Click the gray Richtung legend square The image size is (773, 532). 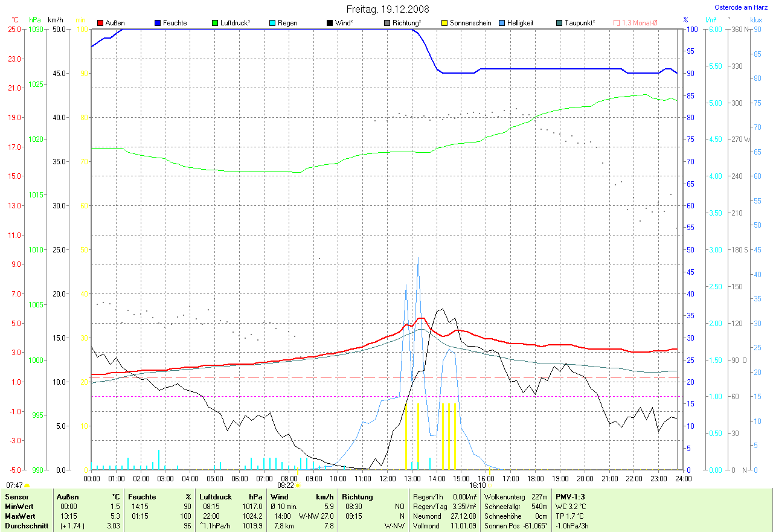(387, 23)
